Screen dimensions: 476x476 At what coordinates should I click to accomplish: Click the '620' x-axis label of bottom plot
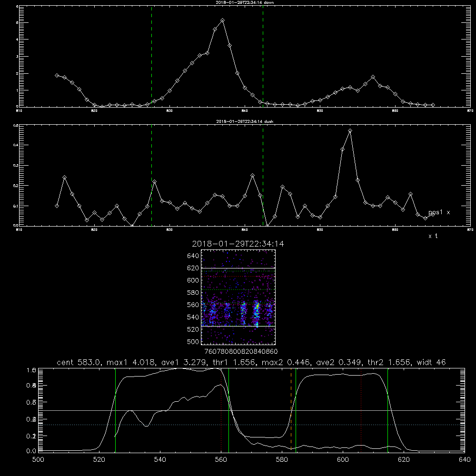(404, 460)
